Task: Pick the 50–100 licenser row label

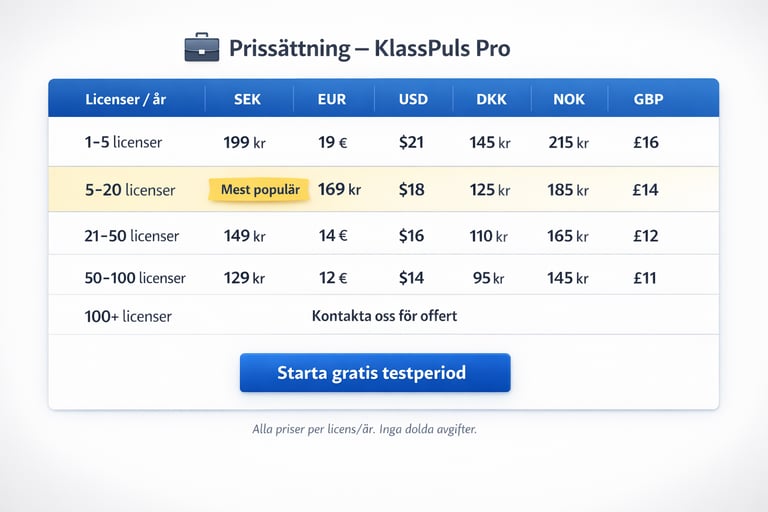Action: click(x=135, y=278)
